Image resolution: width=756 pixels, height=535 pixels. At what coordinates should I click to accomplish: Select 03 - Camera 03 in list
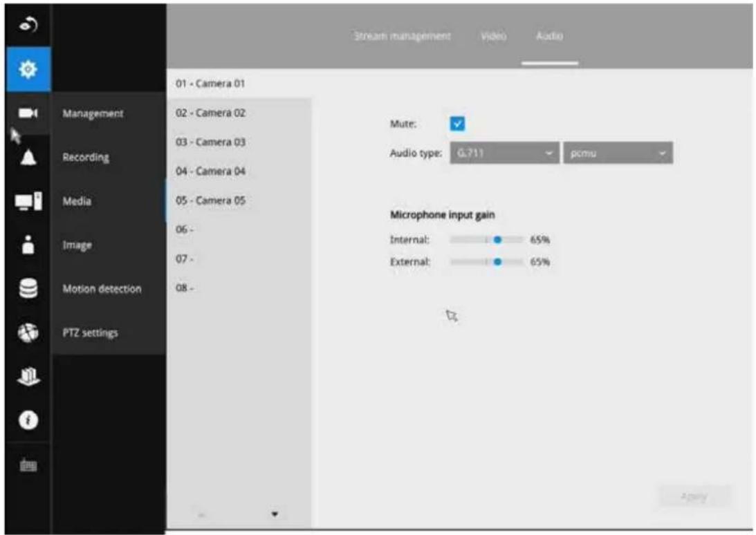tap(239, 142)
